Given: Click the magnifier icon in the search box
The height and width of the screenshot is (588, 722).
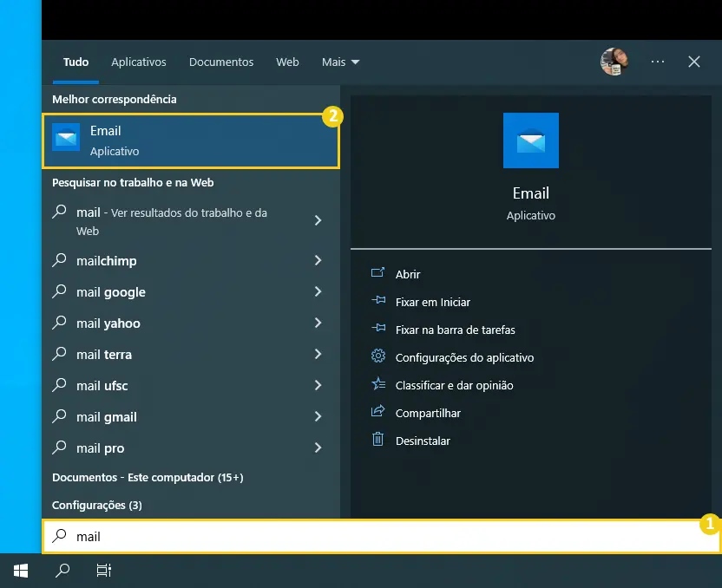Looking at the screenshot, I should coord(59,536).
